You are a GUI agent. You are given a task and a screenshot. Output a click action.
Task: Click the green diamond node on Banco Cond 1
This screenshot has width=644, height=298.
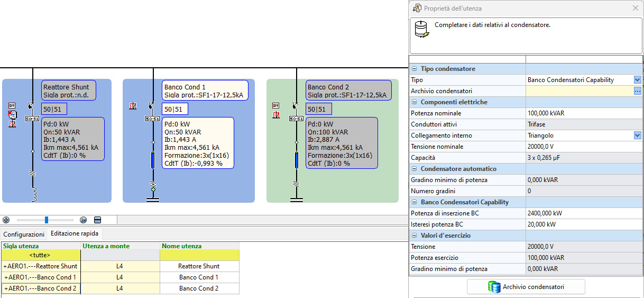(x=153, y=189)
